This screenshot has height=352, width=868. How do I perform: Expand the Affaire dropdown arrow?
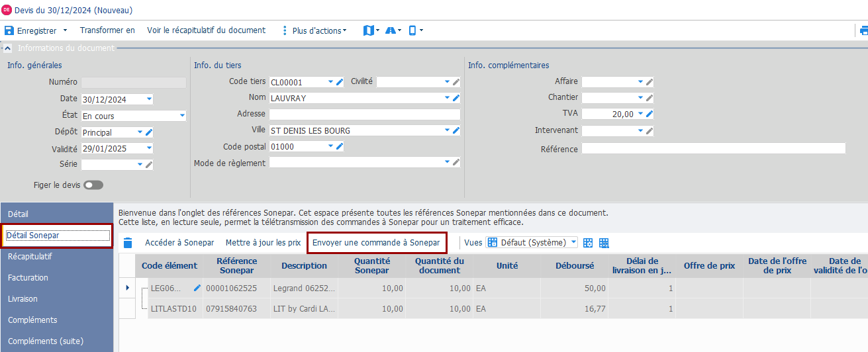click(641, 82)
